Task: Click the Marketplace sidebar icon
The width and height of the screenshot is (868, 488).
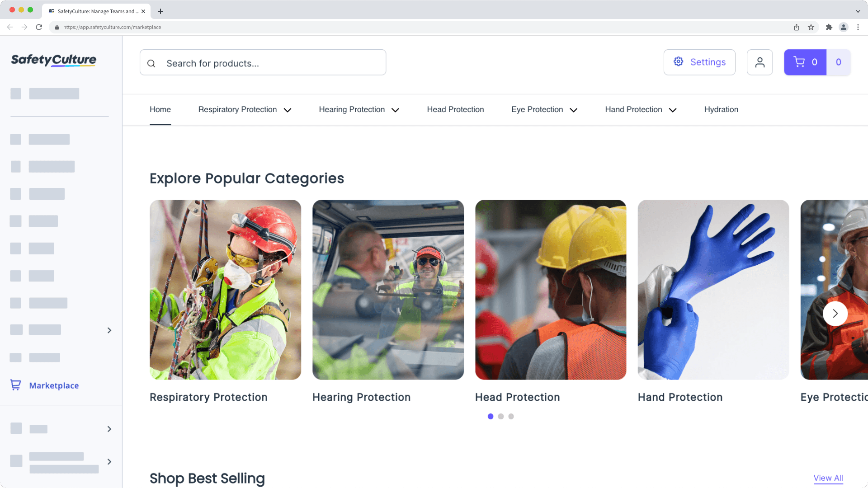Action: 15,385
